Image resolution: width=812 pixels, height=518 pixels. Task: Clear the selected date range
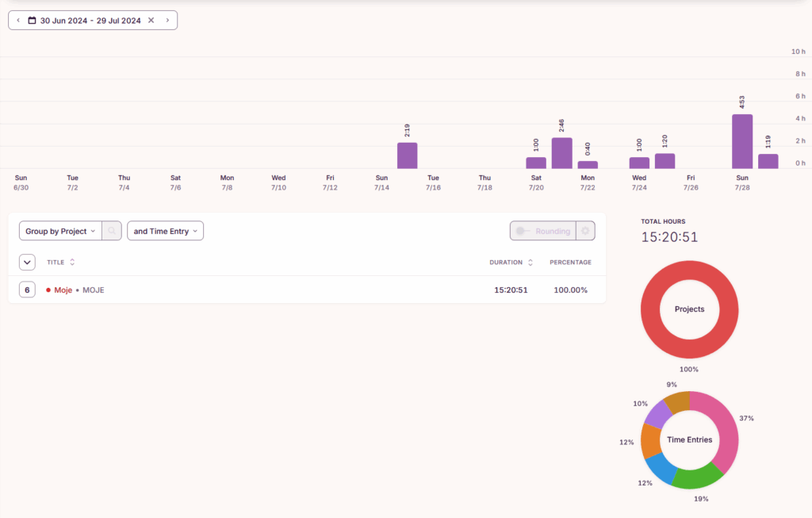151,21
